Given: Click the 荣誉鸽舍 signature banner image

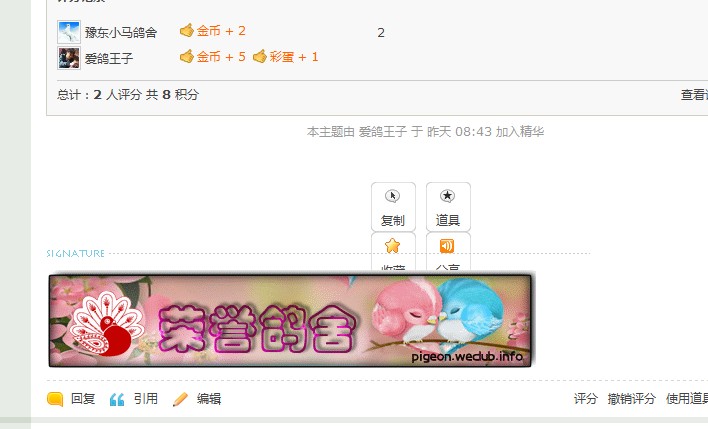Looking at the screenshot, I should coord(290,321).
